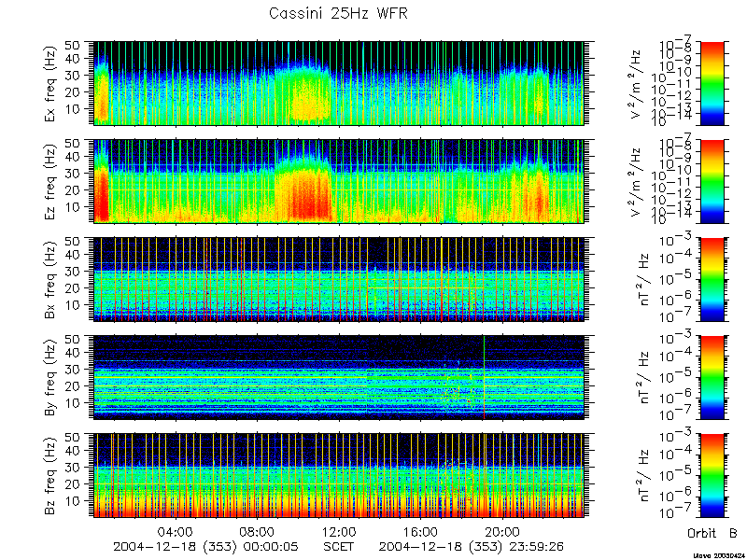Select the Bx freq (Hz) axis label
The image size is (747, 560).
[x=51, y=279]
